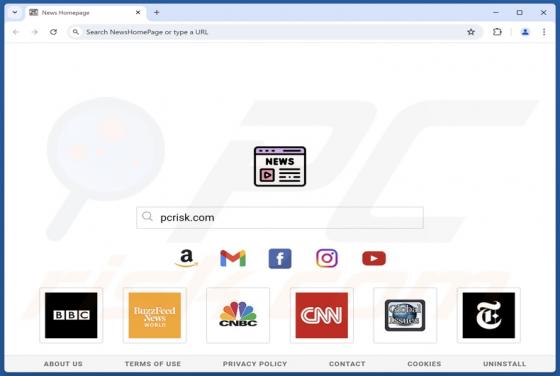Viewport: 560px width, 376px height.
Task: Open the Uninstall link
Action: (x=505, y=364)
